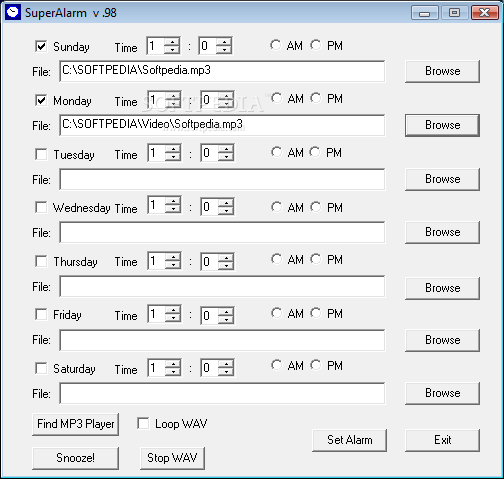This screenshot has width=504, height=479.
Task: Click the SuperAlarm clock icon in title bar
Action: pos(13,12)
